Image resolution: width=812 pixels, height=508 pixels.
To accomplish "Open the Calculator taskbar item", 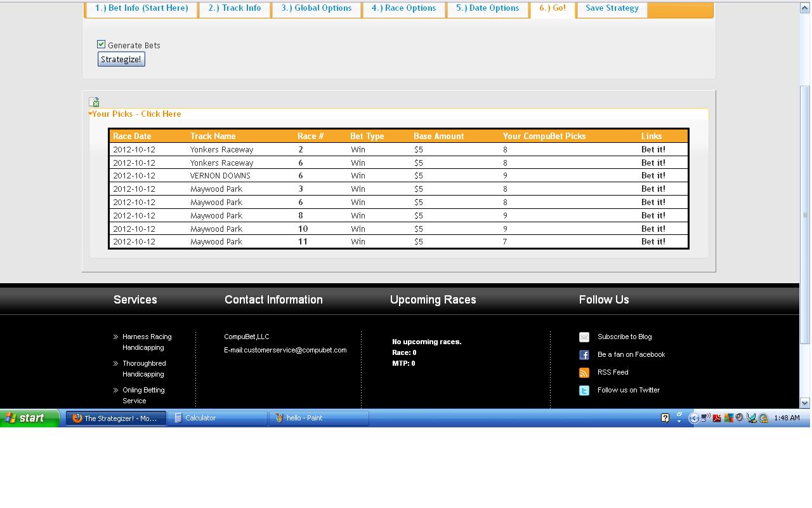I will pos(217,418).
